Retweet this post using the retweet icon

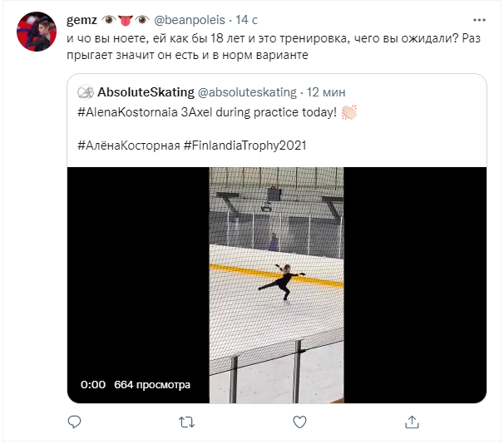(x=186, y=423)
